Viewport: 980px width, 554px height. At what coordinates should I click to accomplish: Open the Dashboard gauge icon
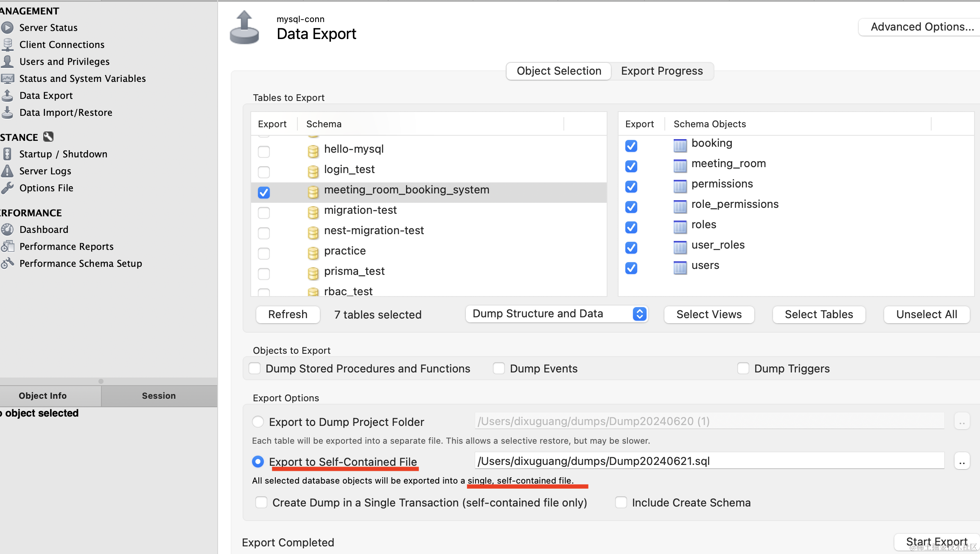[x=7, y=229]
